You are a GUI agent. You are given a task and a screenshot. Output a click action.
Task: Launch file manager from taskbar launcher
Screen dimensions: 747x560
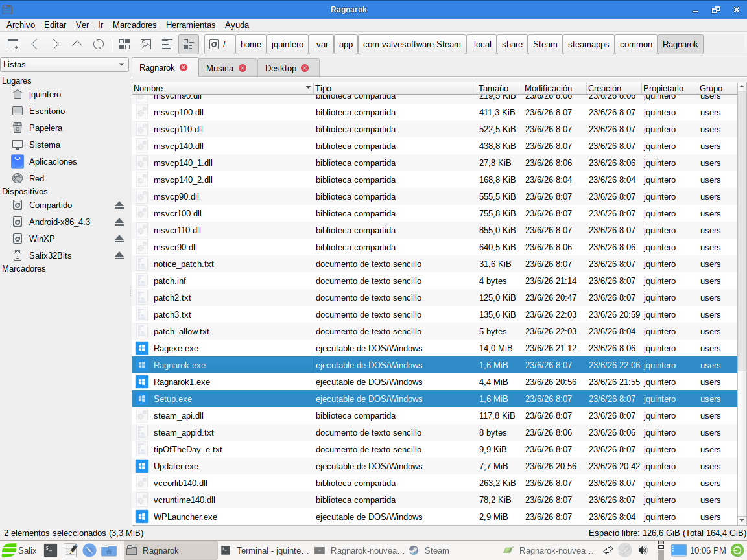point(109,550)
